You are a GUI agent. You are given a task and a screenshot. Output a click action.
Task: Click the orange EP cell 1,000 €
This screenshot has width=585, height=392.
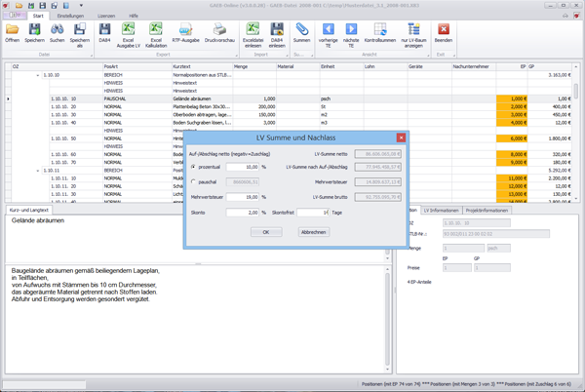coord(512,98)
